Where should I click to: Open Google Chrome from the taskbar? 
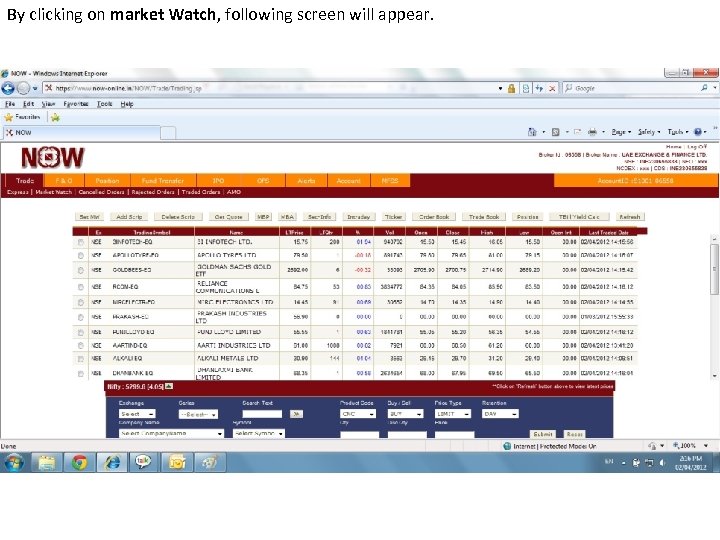pos(79,462)
